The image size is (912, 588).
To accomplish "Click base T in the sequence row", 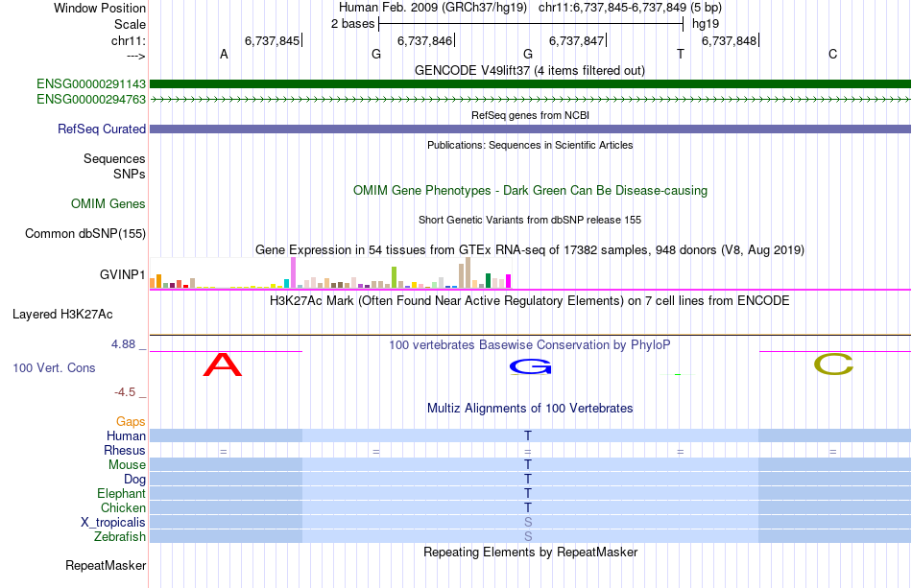I will point(681,54).
